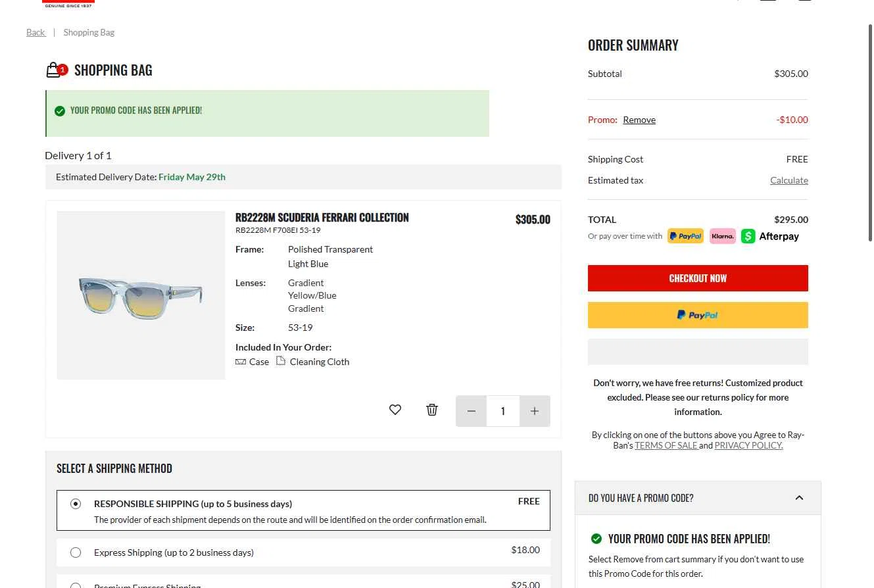Viewport: 874px width, 588px height.
Task: Calculate the estimated tax
Action: point(789,180)
